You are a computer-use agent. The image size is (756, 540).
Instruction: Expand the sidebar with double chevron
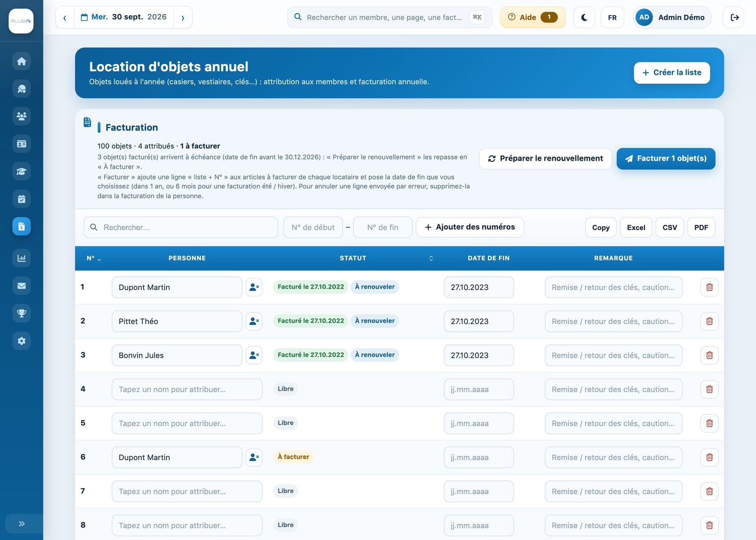pos(21,523)
